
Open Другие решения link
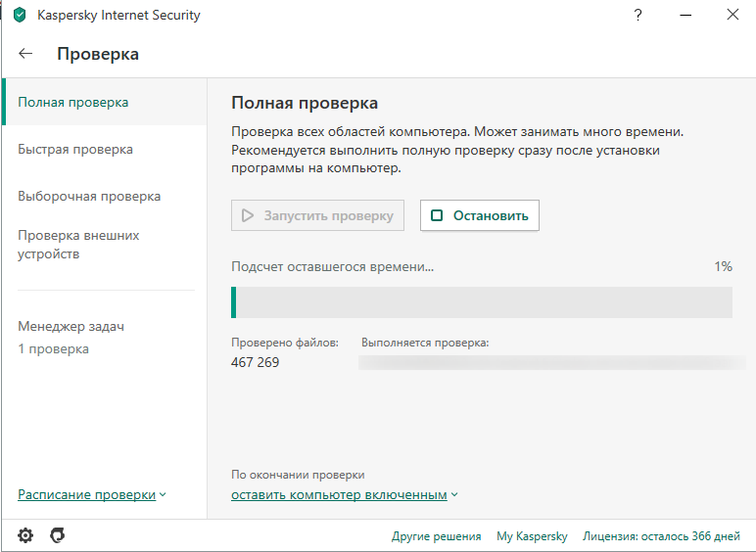coord(437,536)
